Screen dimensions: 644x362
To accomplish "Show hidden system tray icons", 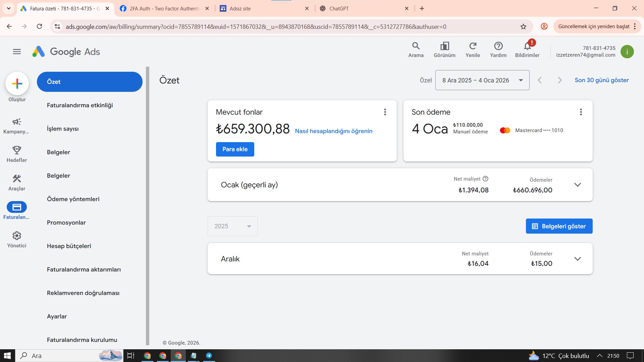I will pyautogui.click(x=599, y=356).
